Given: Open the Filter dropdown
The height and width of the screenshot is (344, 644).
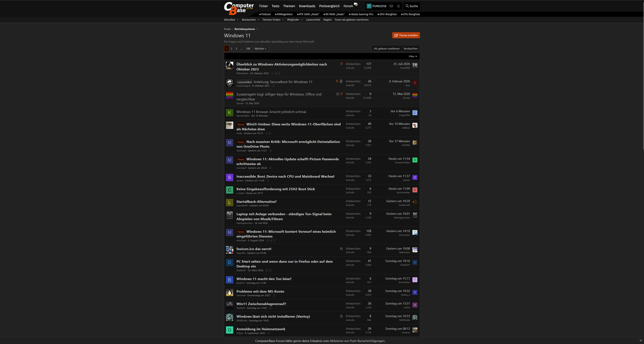Looking at the screenshot, I should (x=413, y=56).
